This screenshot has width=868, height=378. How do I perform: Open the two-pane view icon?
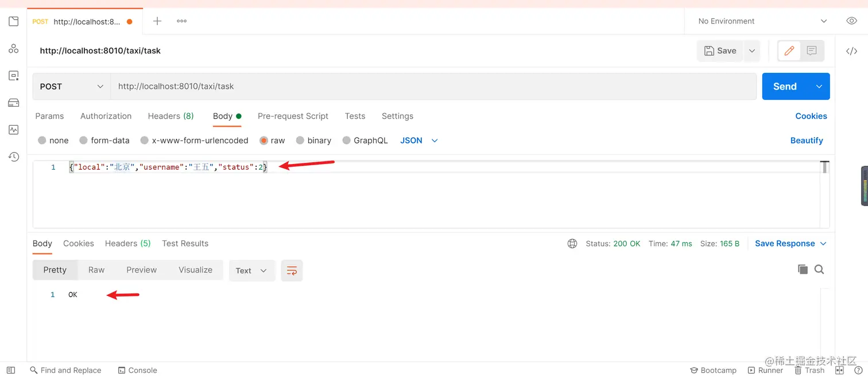tap(840, 371)
